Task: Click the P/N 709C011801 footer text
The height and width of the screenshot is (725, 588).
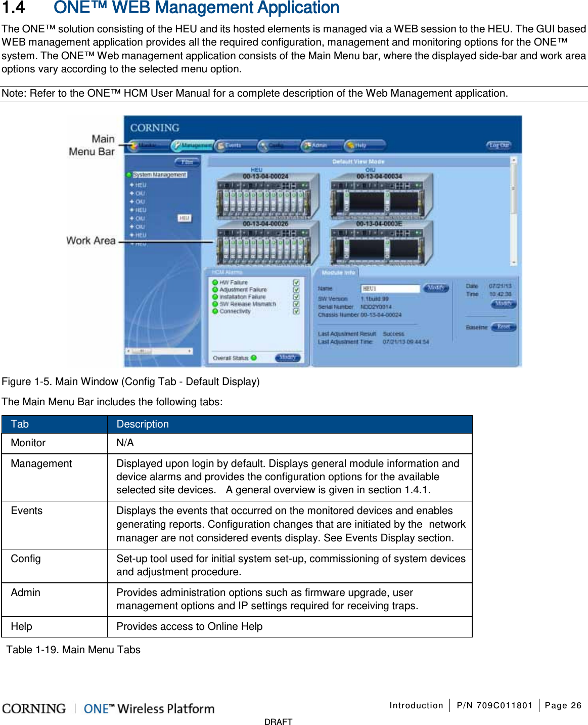Action: (x=494, y=705)
